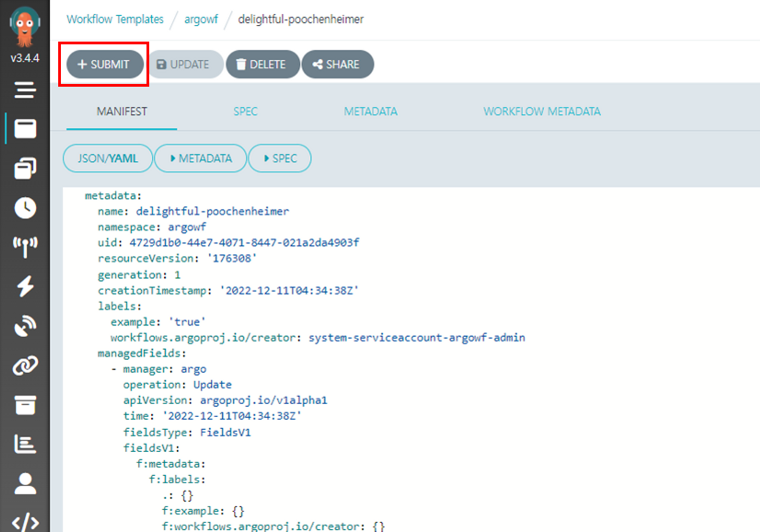Open Workflow Templates sidebar icon
760x532 pixels.
click(x=25, y=129)
